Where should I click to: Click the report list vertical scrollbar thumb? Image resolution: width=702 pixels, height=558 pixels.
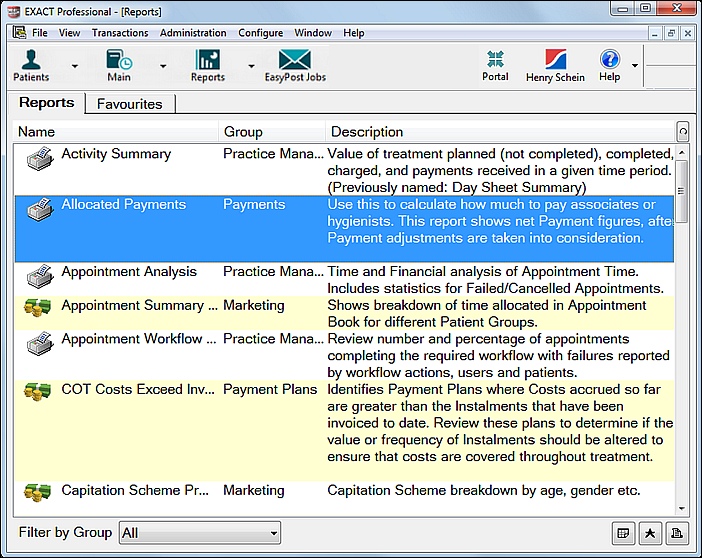point(682,192)
